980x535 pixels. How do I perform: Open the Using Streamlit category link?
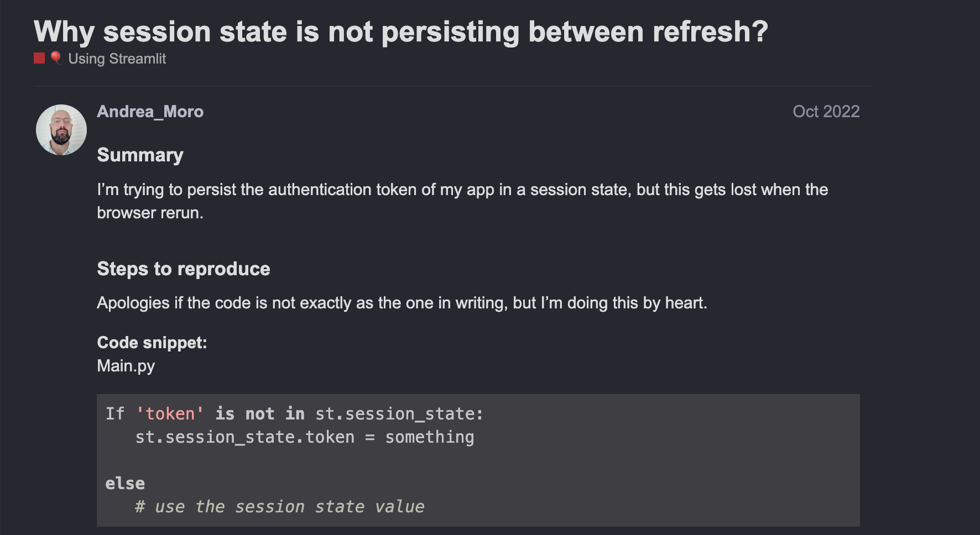117,59
